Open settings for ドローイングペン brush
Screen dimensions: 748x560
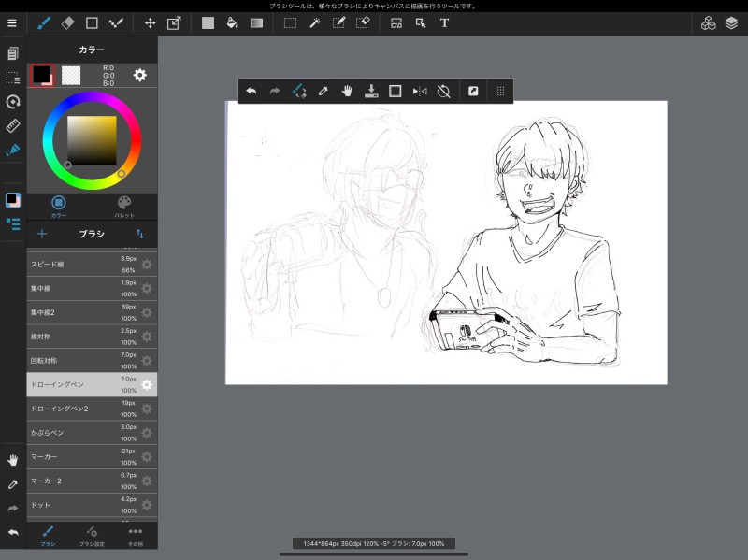[147, 385]
